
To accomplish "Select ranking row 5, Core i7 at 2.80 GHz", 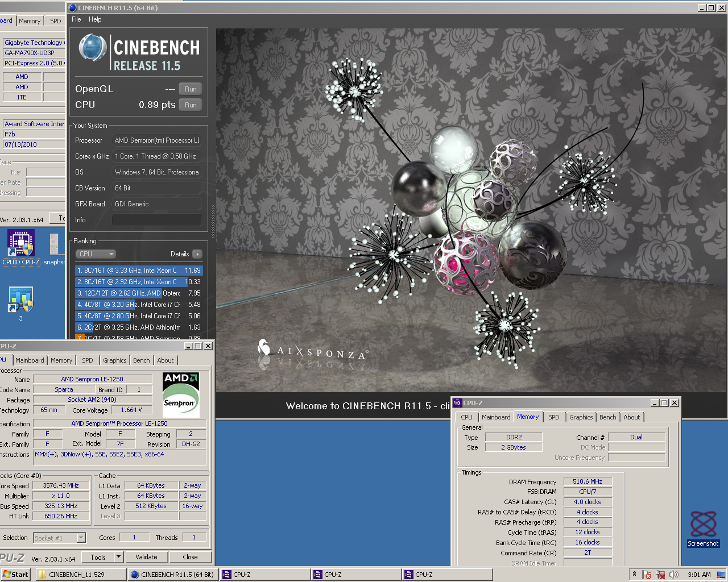I will (x=139, y=316).
